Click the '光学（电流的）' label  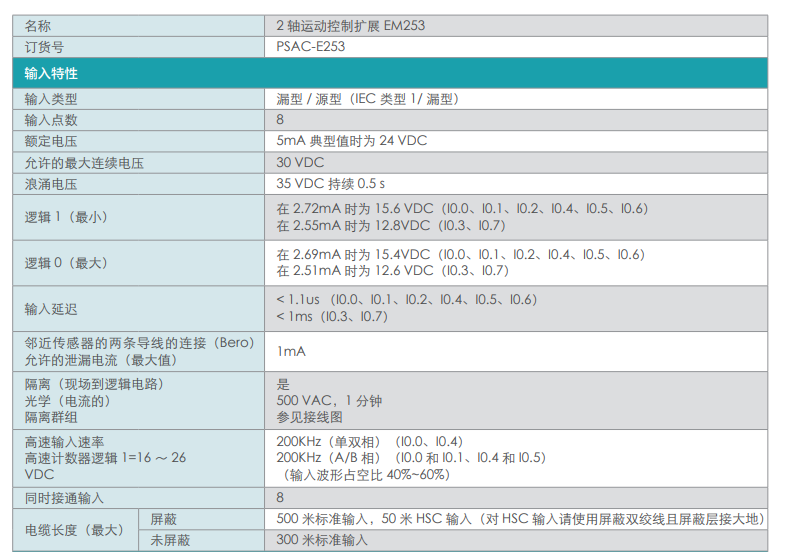point(68,401)
